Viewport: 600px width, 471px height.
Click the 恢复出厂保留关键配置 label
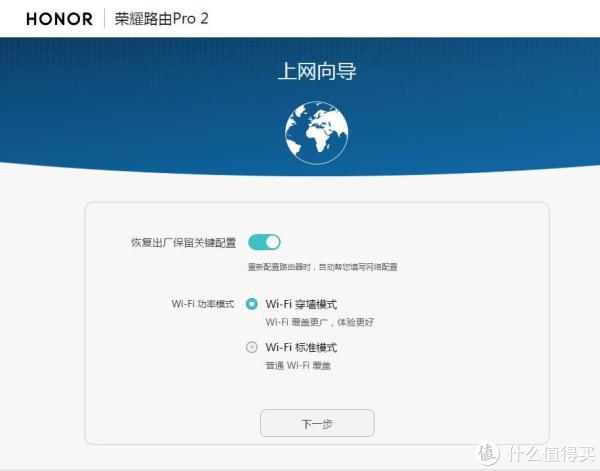click(x=184, y=243)
